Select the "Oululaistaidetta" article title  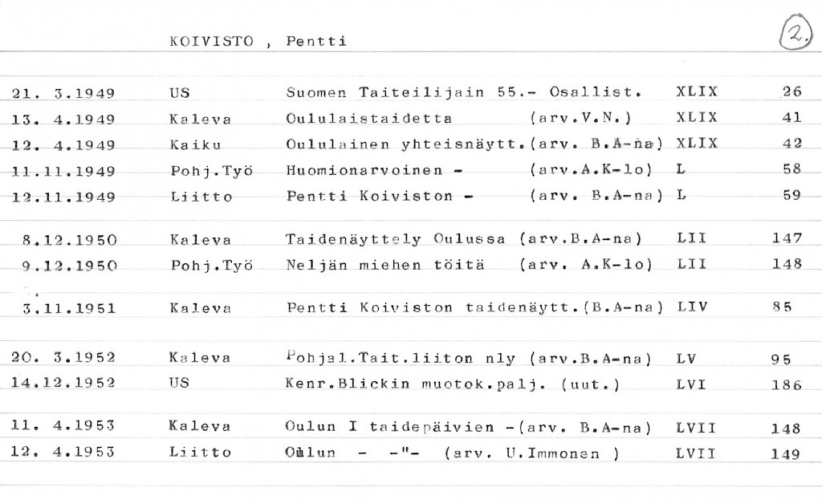tap(368, 119)
